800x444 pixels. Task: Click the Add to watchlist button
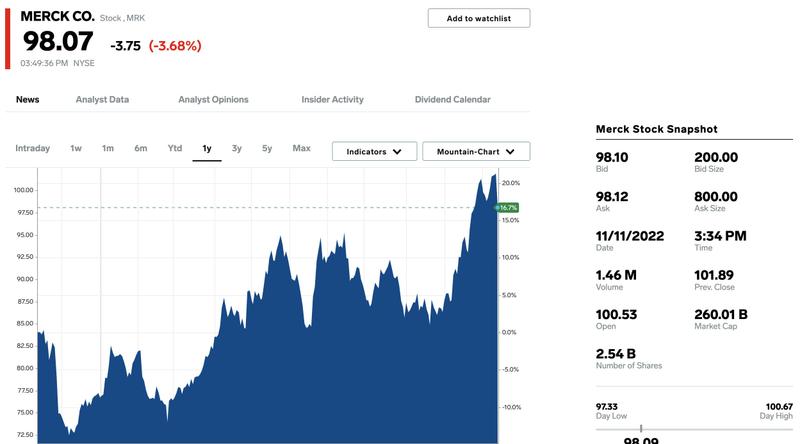pos(479,18)
